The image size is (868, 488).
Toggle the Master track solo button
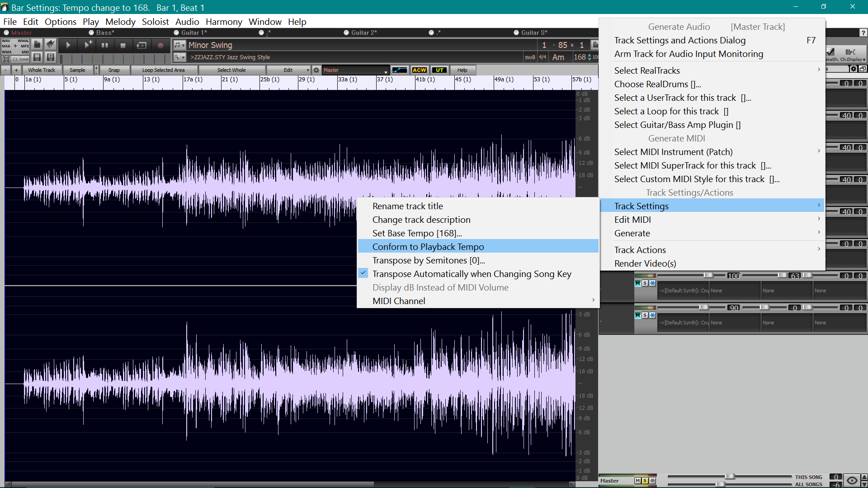645,481
